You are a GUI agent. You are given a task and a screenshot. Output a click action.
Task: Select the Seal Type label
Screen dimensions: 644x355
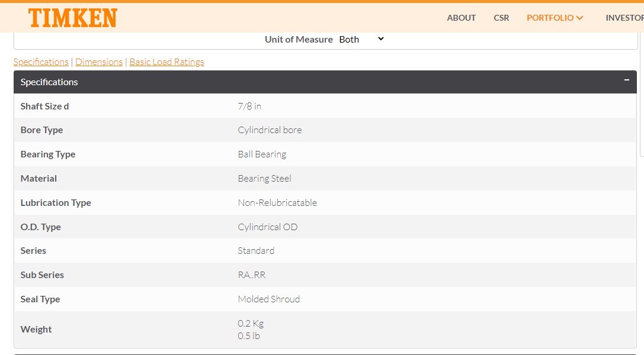tap(40, 299)
